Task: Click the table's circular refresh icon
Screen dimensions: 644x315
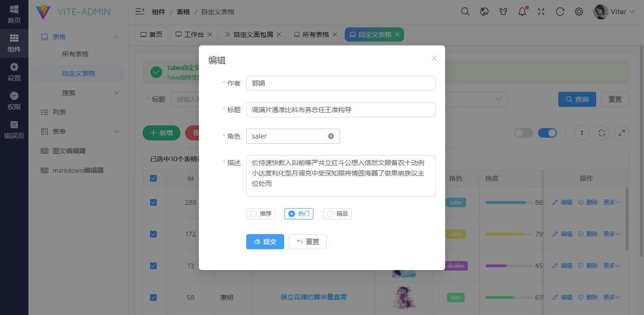Action: point(601,133)
